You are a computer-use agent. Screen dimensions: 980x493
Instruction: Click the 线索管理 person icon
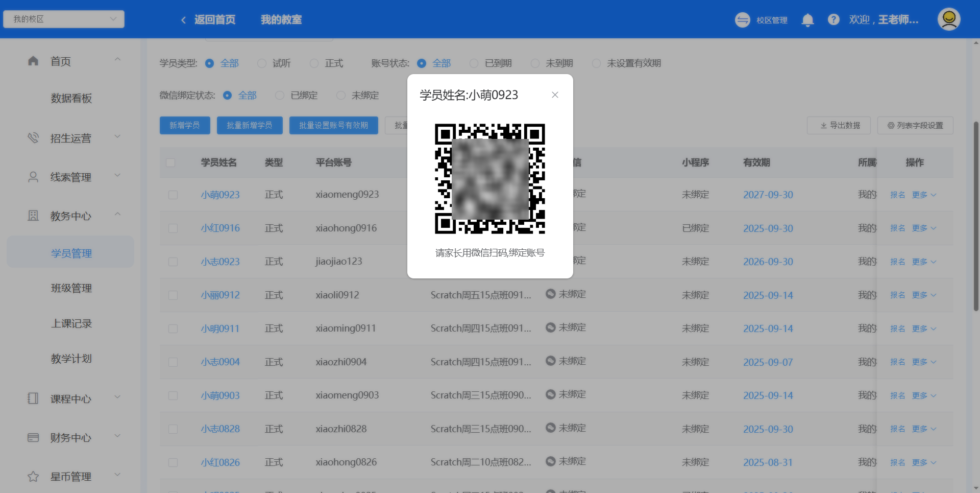pos(33,177)
